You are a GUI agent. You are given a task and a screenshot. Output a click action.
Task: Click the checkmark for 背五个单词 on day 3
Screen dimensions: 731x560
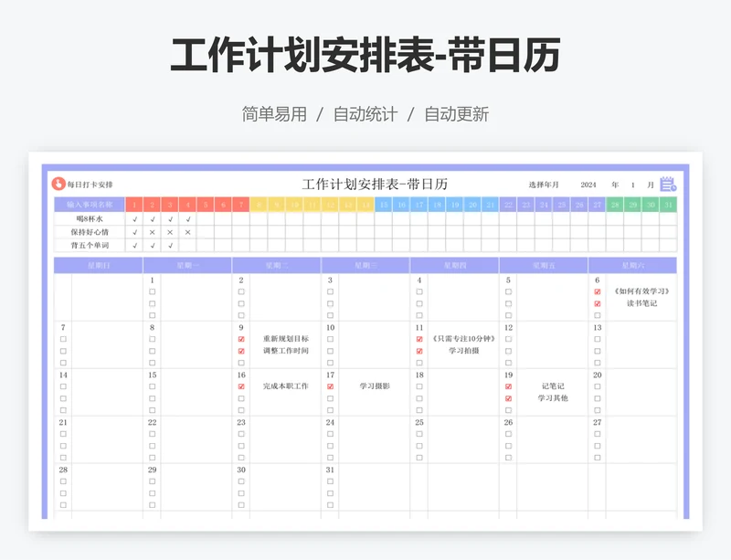point(170,245)
